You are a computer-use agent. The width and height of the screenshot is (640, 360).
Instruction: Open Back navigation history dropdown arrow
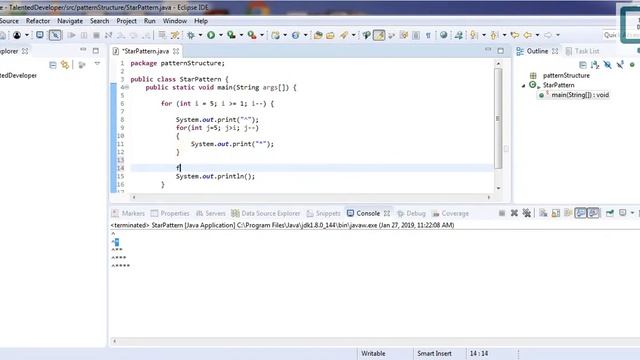(x=538, y=36)
